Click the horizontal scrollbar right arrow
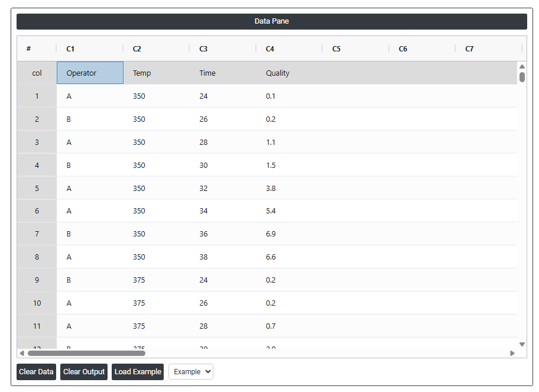This screenshot has height=392, width=539. [x=512, y=353]
